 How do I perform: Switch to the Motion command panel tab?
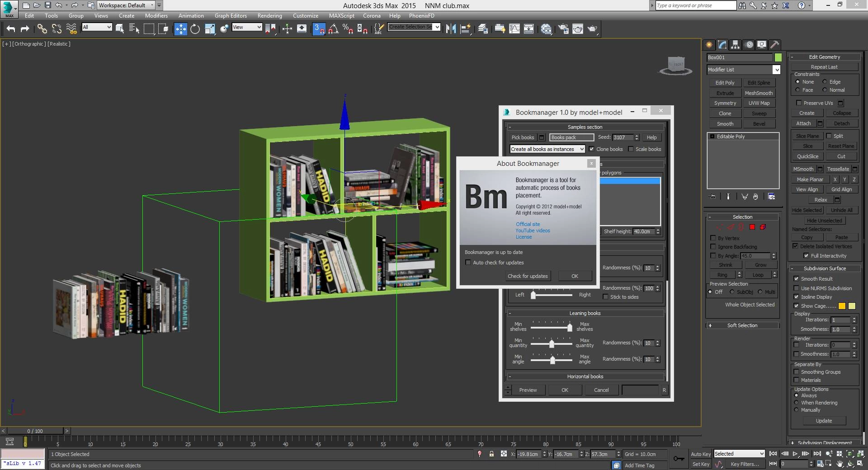click(749, 44)
